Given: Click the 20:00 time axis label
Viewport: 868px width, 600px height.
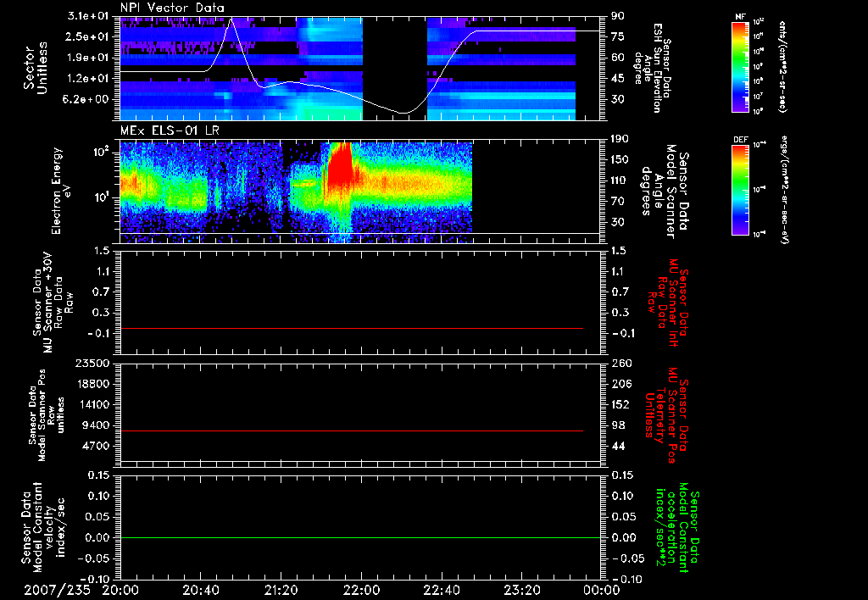Looking at the screenshot, I should point(122,590).
